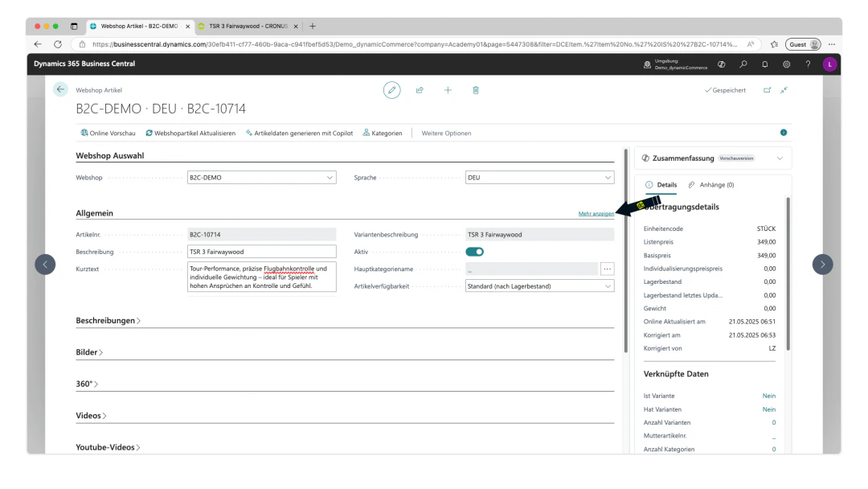Go back with the page back arrow
Viewport: 868px width, 489px height.
(x=60, y=89)
